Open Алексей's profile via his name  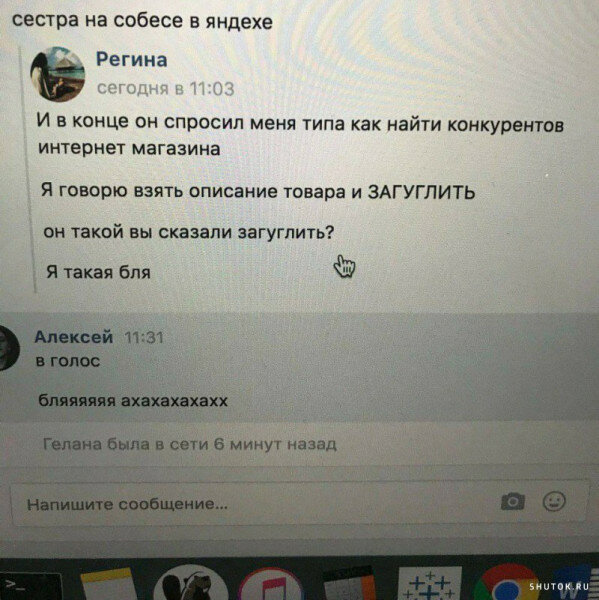[73, 337]
